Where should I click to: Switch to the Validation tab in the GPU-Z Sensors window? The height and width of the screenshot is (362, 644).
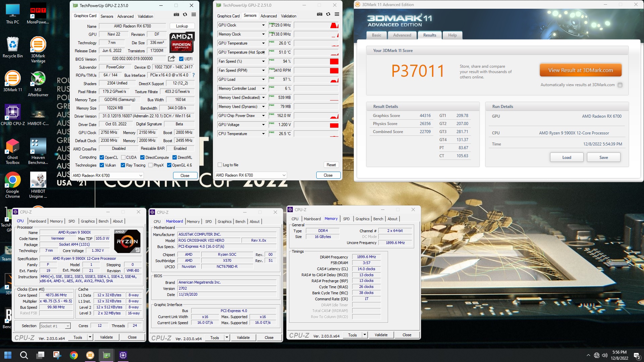pos(288,16)
